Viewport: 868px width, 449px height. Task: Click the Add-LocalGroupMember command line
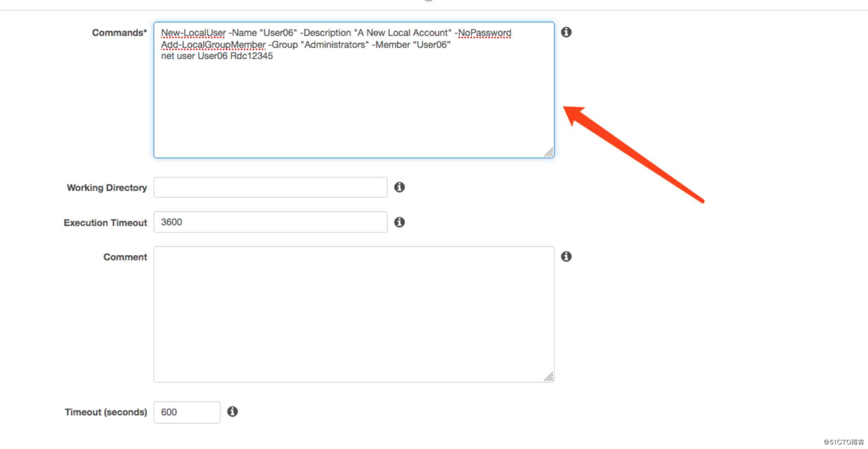[306, 44]
